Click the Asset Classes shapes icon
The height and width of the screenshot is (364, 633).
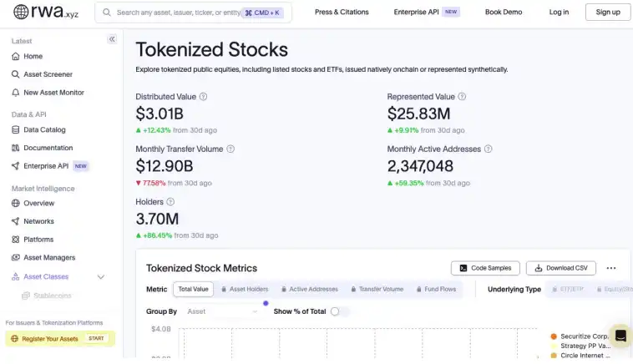15,276
